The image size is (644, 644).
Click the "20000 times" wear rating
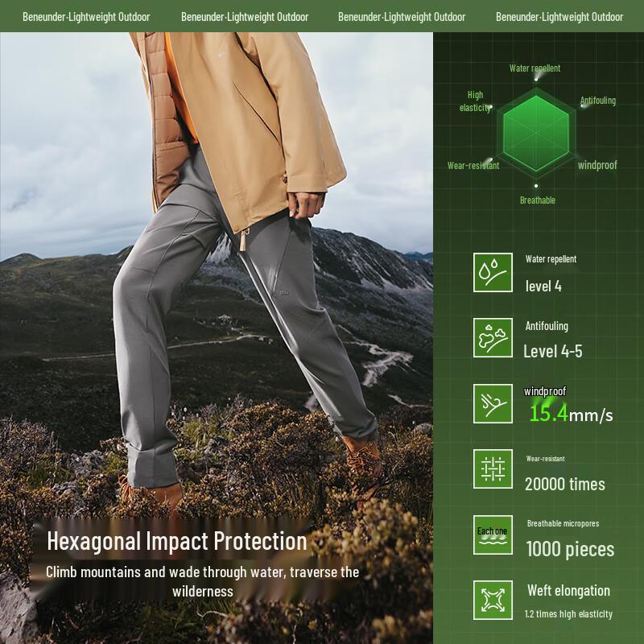(564, 484)
